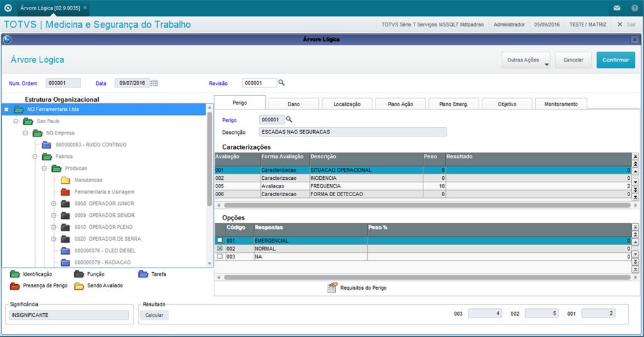
Task: Click the Opções horizontal scrollbar
Action: coord(427,277)
